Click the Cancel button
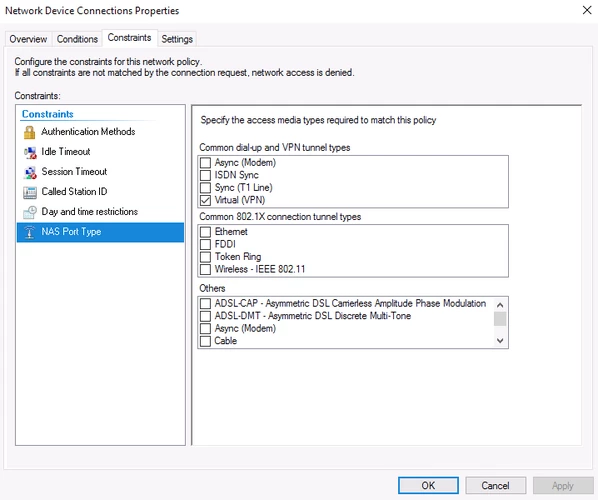The image size is (598, 500). pyautogui.click(x=495, y=485)
